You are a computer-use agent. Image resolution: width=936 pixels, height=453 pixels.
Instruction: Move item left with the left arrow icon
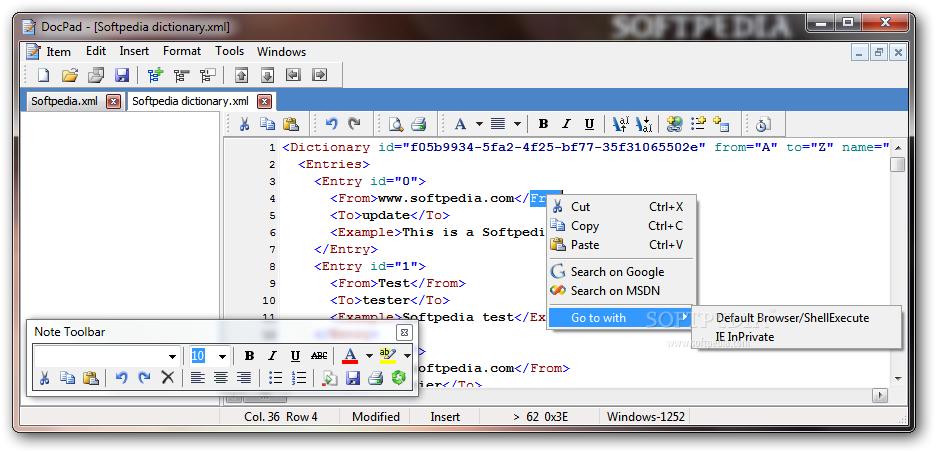click(294, 75)
